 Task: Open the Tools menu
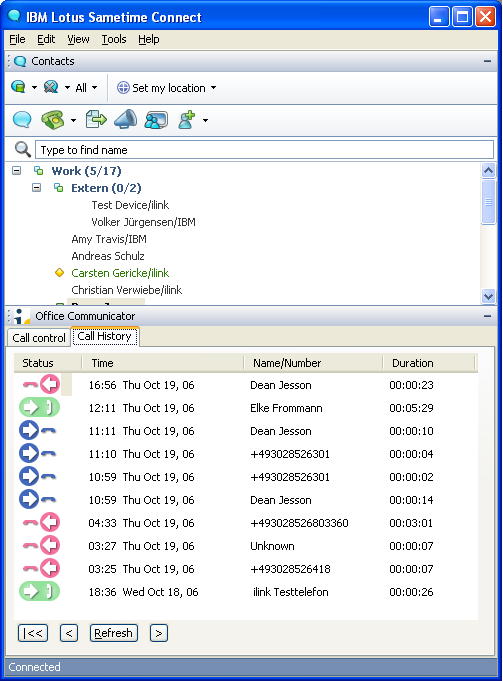pyautogui.click(x=114, y=39)
